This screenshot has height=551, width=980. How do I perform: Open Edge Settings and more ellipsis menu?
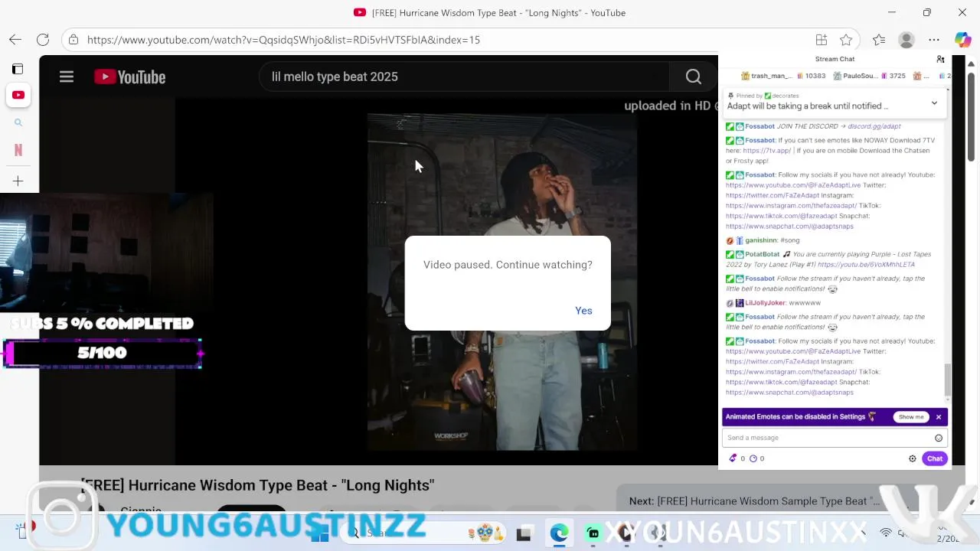pyautogui.click(x=934, y=40)
